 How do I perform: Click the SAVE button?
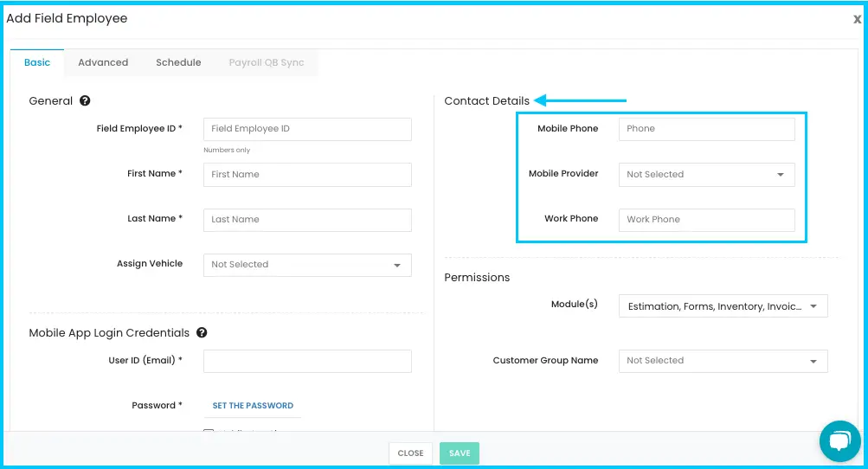pyautogui.click(x=460, y=453)
